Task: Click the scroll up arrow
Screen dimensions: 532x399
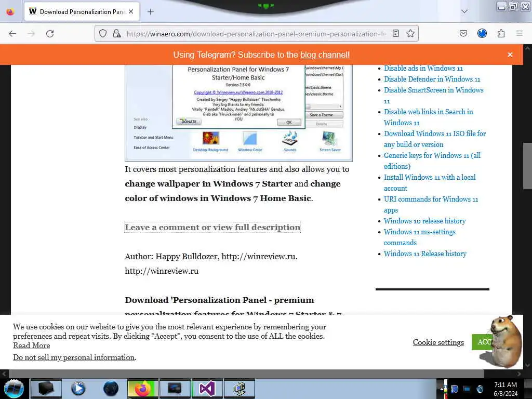Action: 527,48
